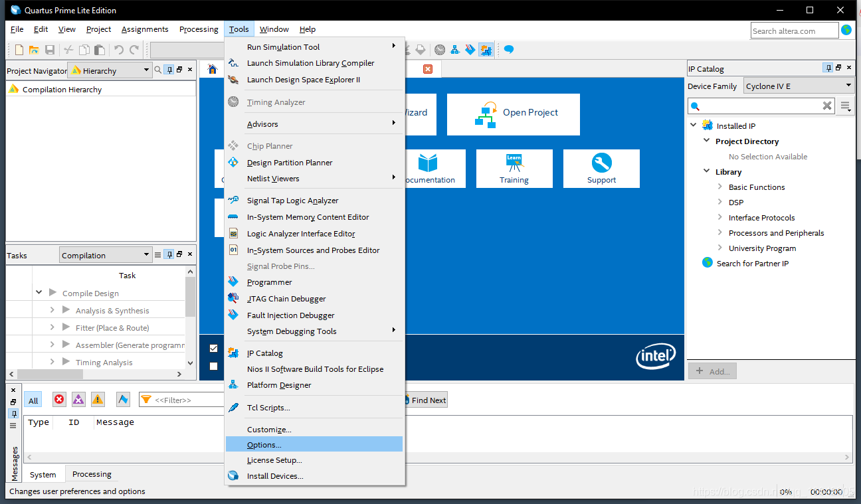Image resolution: width=861 pixels, height=504 pixels.
Task: Click the speech bubble feedback toolbar icon
Action: click(509, 50)
